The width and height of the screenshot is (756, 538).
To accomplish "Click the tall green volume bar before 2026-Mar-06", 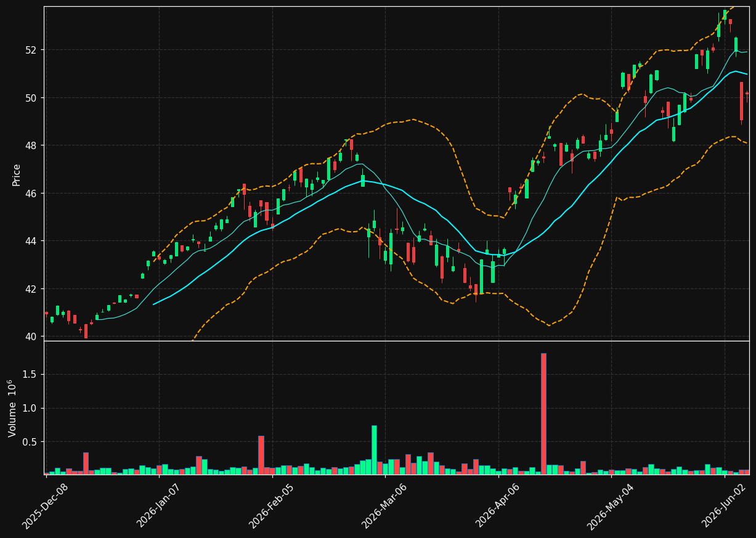I will point(374,450).
